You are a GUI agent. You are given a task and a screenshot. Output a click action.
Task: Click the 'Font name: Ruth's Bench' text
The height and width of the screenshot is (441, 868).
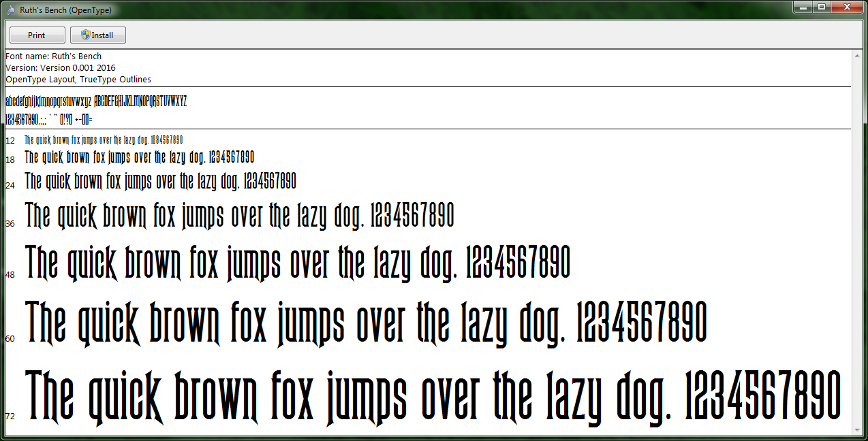(54, 56)
